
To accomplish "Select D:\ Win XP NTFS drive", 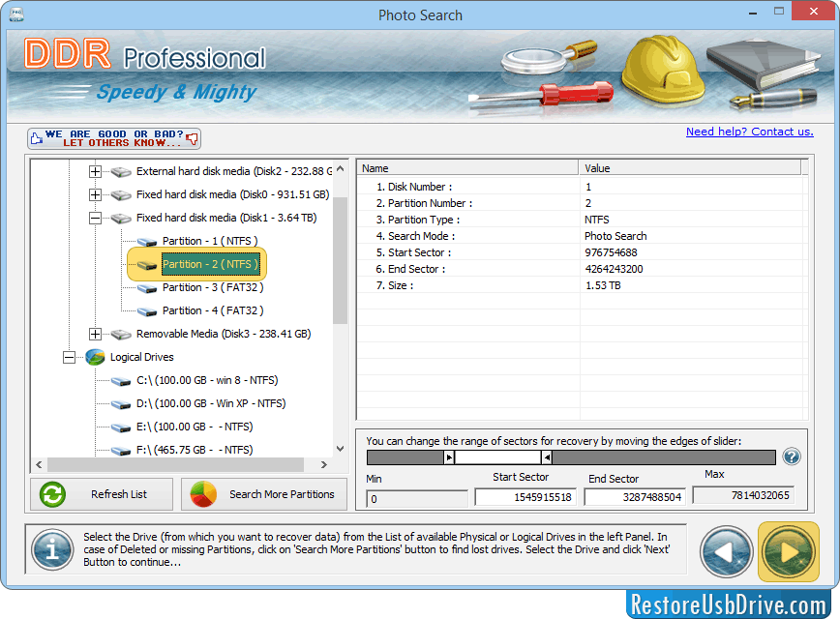I will 211,403.
